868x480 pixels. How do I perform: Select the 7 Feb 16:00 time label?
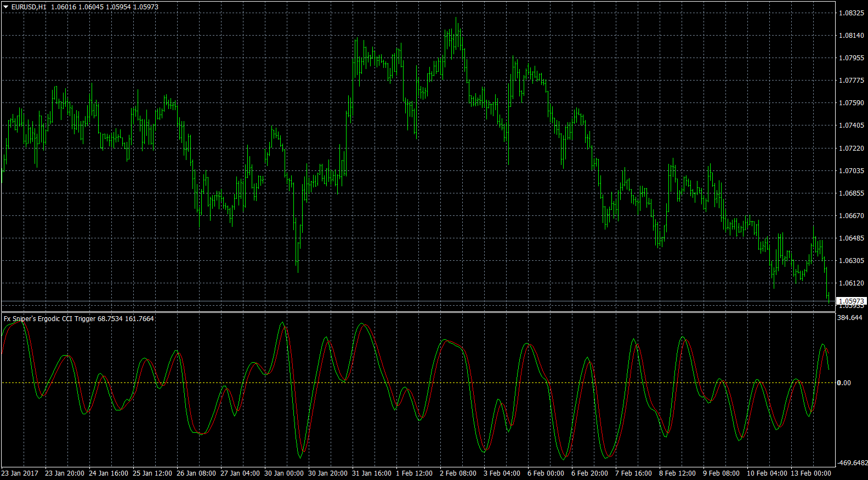point(633,473)
